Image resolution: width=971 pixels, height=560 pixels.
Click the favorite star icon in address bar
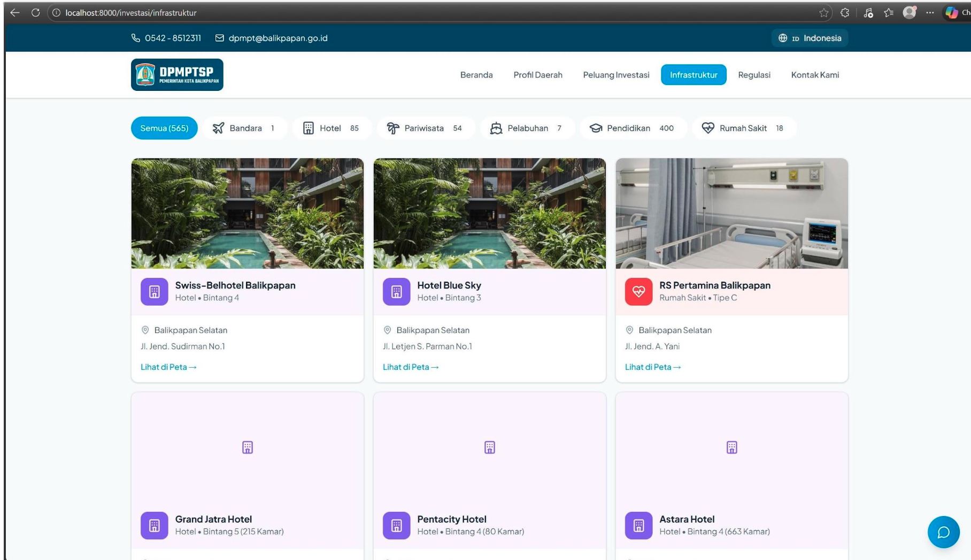point(824,13)
